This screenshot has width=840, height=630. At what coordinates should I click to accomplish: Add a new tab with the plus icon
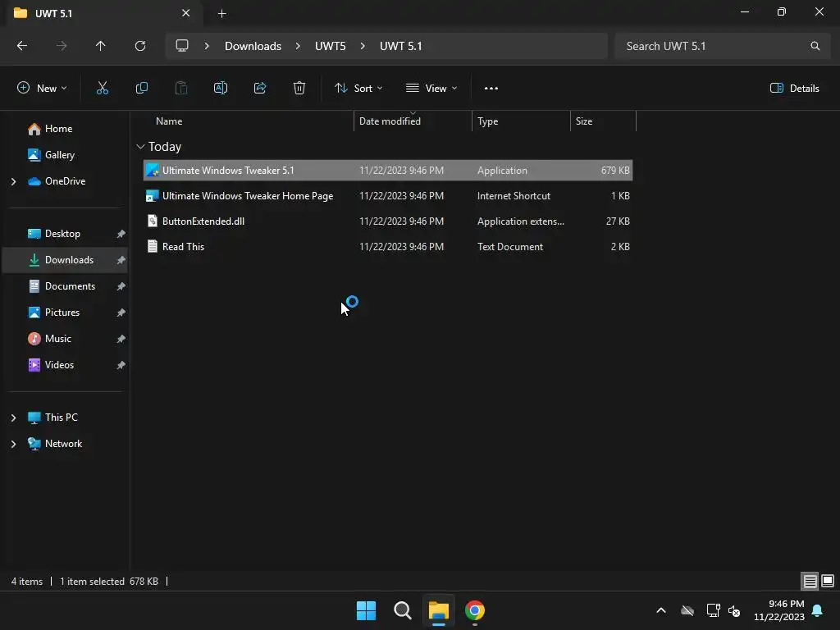click(x=222, y=13)
